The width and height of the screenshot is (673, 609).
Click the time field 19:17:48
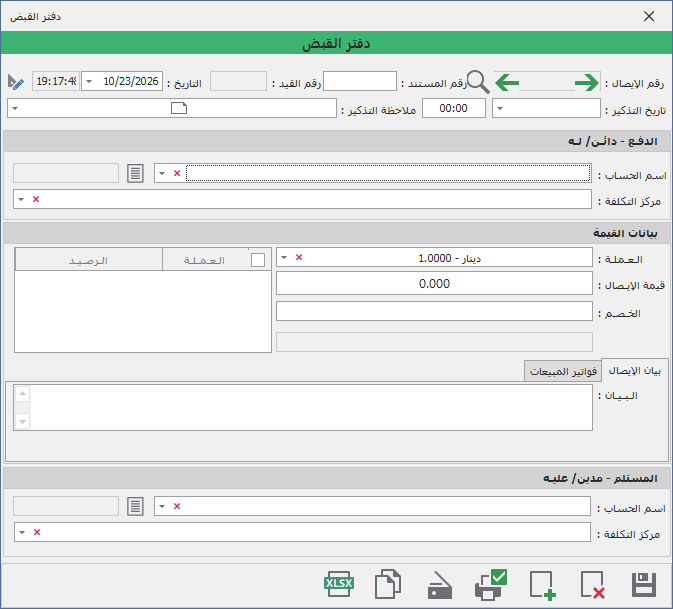click(56, 81)
